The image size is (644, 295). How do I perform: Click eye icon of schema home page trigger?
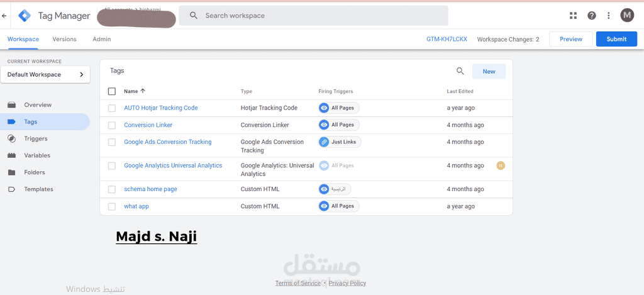[x=324, y=189]
